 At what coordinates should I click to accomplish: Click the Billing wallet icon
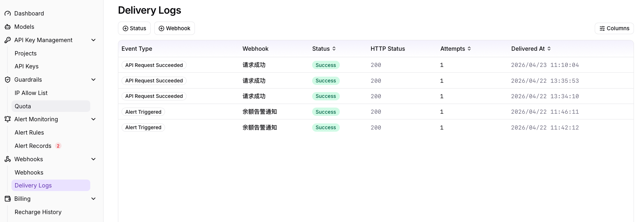pyautogui.click(x=8, y=199)
